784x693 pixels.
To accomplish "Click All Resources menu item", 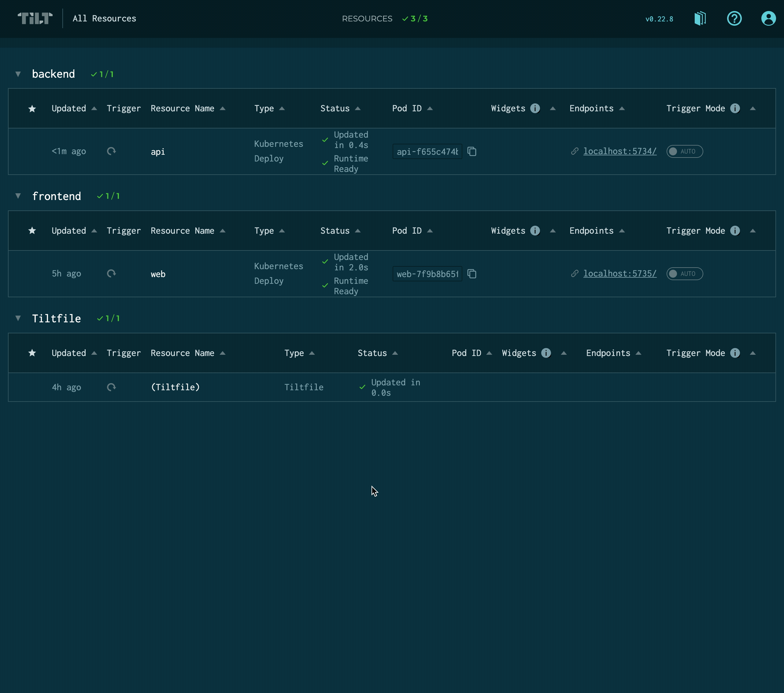I will tap(104, 18).
